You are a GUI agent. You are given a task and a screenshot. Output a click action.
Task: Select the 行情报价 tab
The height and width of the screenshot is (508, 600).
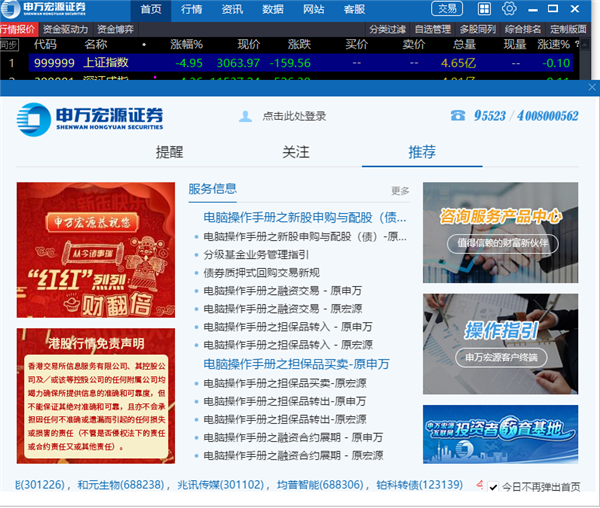(18, 29)
